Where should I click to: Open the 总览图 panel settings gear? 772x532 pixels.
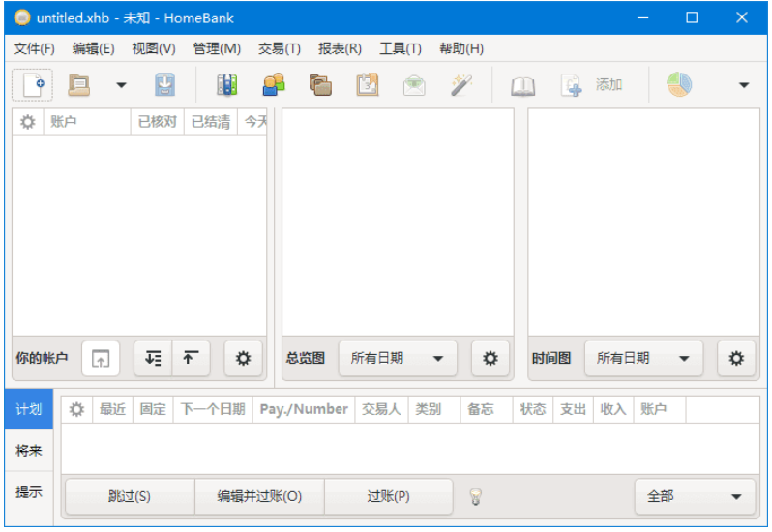490,358
